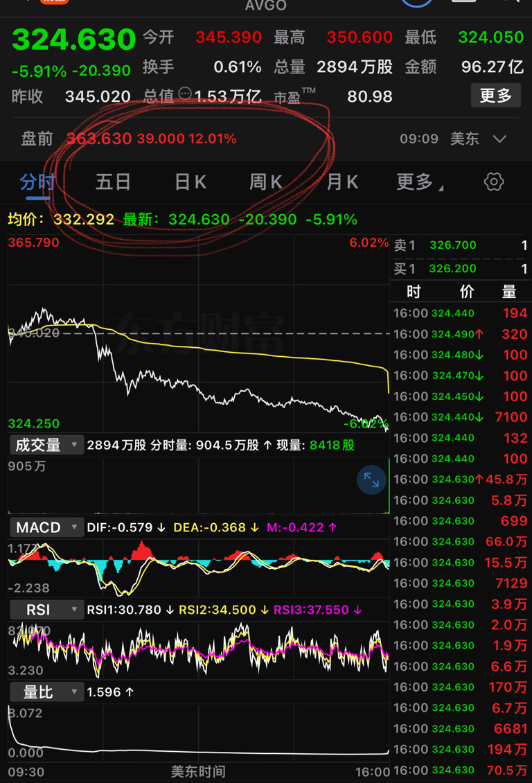Screen dimensions: 532x783
Task: Open the RSI indicator dropdown
Action: (46, 610)
